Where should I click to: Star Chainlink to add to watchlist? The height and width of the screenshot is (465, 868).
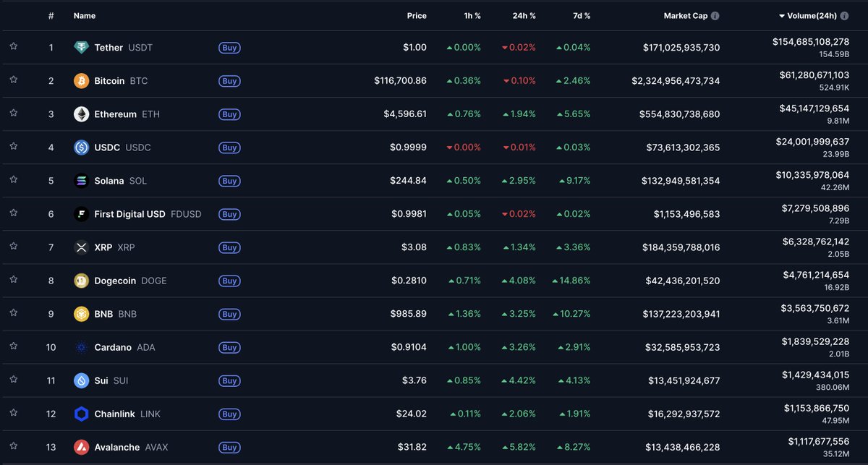[14, 412]
